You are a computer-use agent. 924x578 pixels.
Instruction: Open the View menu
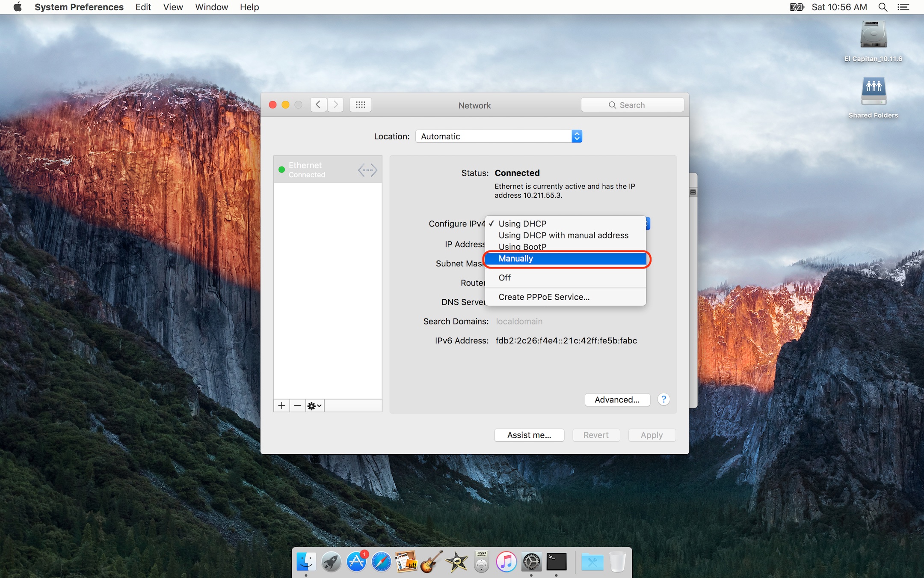[x=173, y=7]
